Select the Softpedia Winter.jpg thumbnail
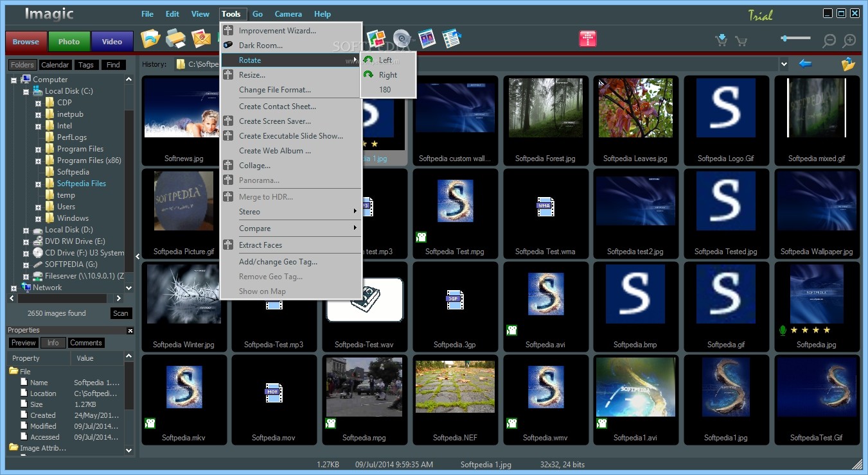The height and width of the screenshot is (475, 868). (x=184, y=307)
